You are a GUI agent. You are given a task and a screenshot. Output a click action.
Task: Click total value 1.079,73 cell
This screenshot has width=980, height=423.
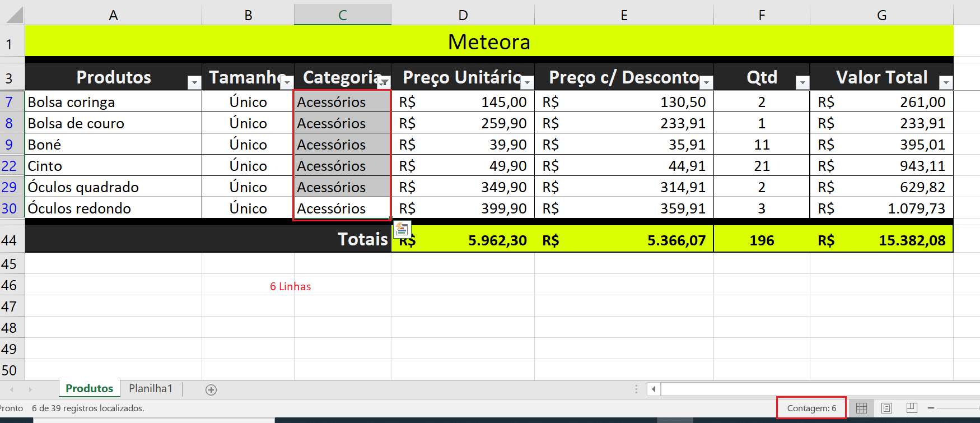tap(881, 208)
